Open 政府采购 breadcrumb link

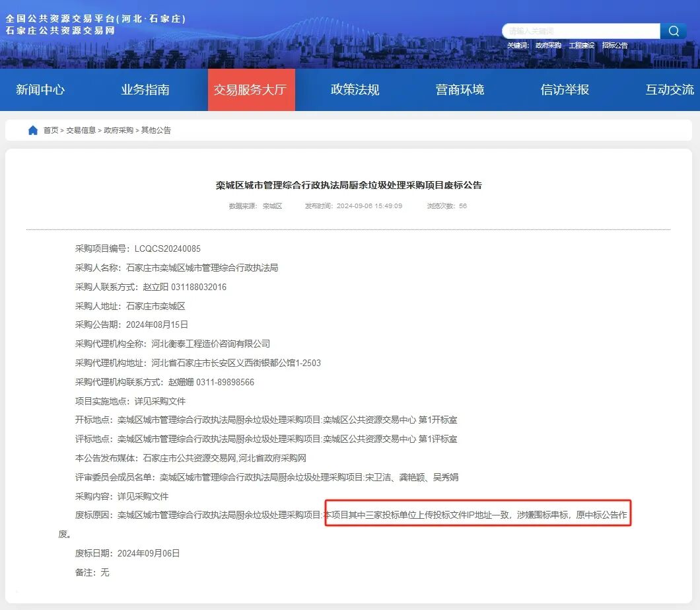(118, 130)
